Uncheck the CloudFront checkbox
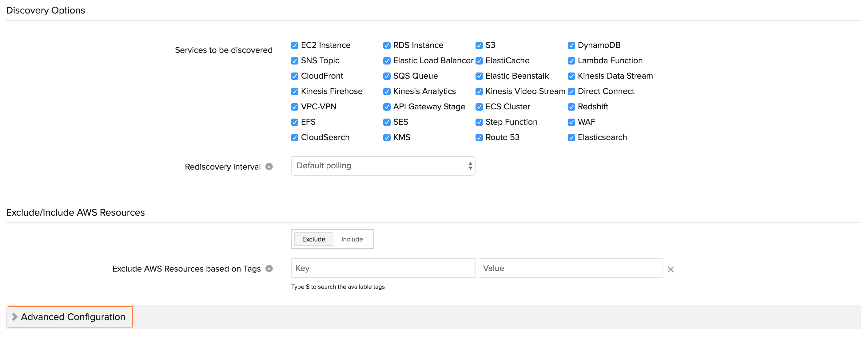This screenshot has width=868, height=341. click(x=294, y=76)
